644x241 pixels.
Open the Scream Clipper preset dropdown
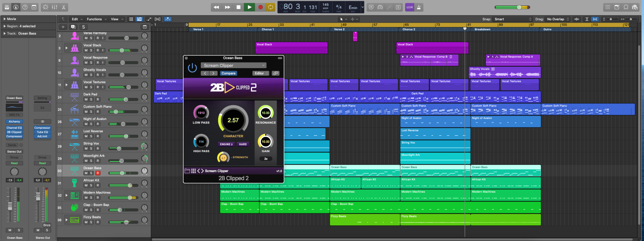(234, 65)
